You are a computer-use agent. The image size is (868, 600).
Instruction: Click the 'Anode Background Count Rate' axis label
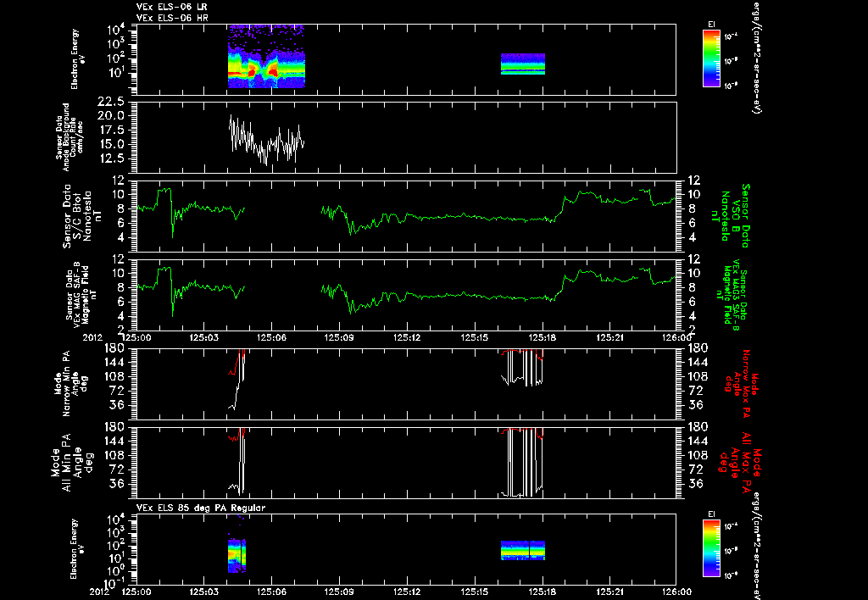70,137
